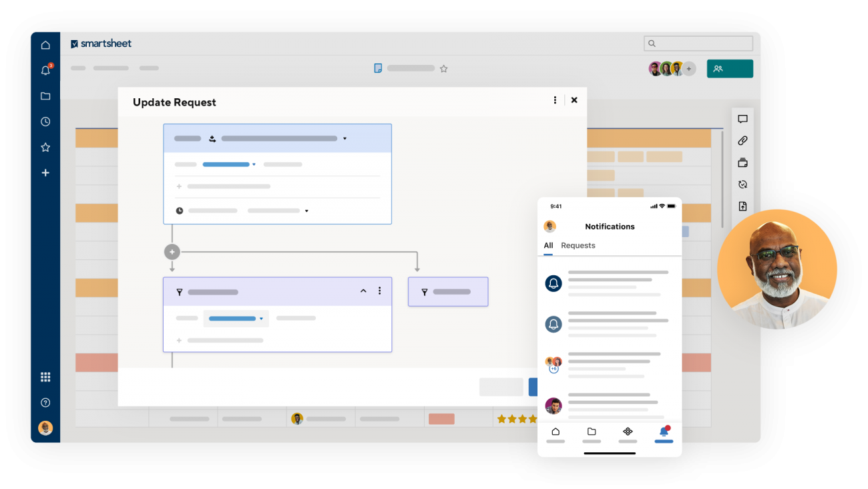Open the Attachments paperclip icon

(x=742, y=140)
